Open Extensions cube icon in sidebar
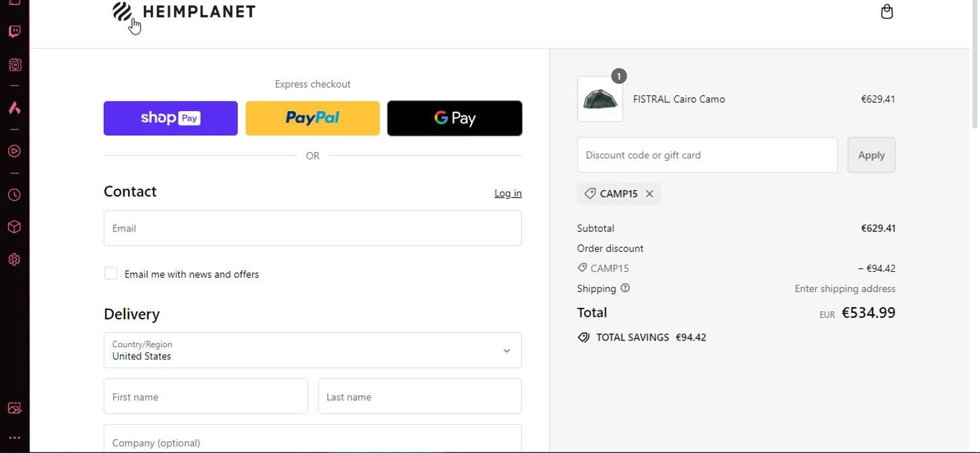Viewport: 980px width, 453px height. pyautogui.click(x=14, y=227)
